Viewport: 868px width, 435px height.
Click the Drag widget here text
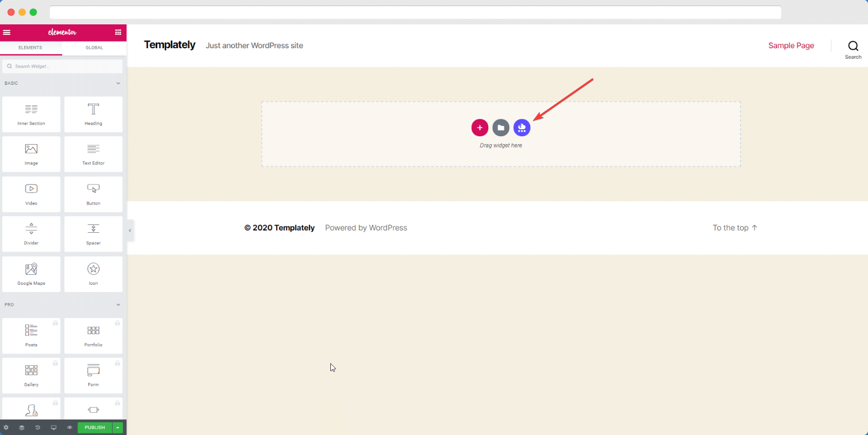(501, 146)
